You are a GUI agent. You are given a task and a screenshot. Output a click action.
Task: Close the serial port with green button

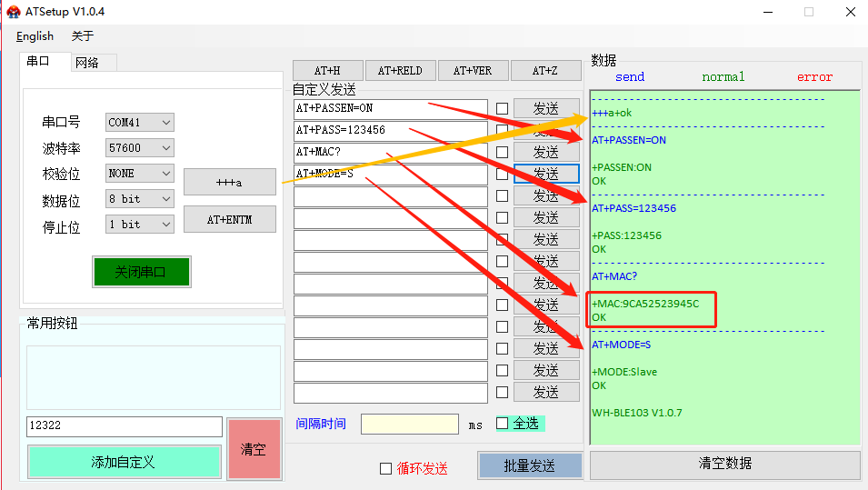coord(141,272)
